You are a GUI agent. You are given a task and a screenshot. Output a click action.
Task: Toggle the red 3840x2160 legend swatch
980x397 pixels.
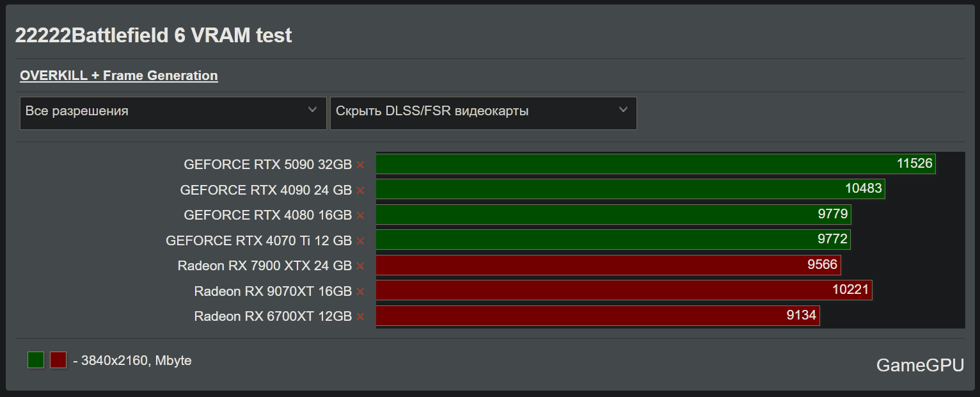pos(58,360)
